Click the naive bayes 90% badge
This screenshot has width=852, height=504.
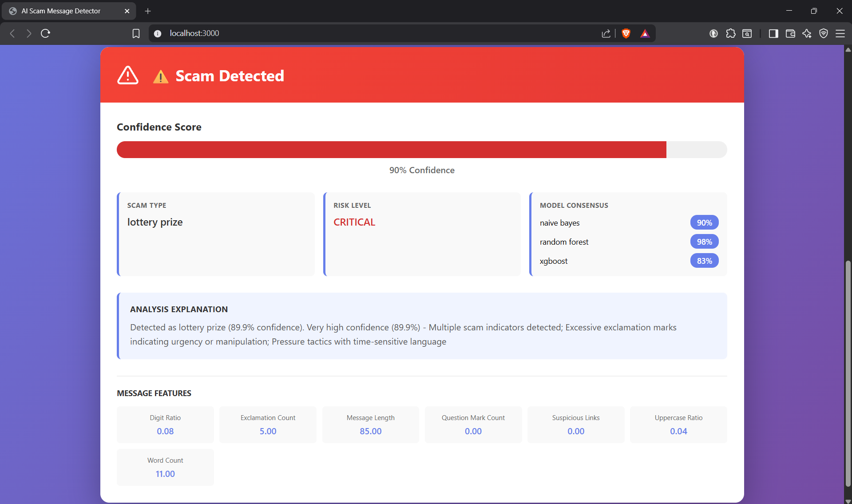point(704,223)
